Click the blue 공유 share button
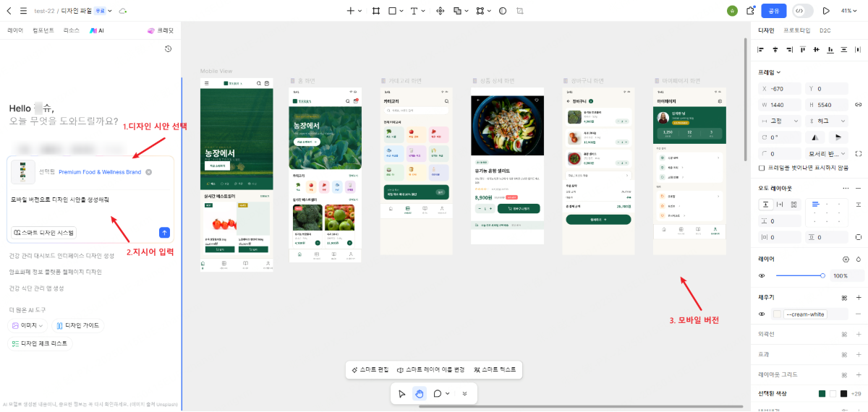Viewport: 868px width, 412px height. 774,11
